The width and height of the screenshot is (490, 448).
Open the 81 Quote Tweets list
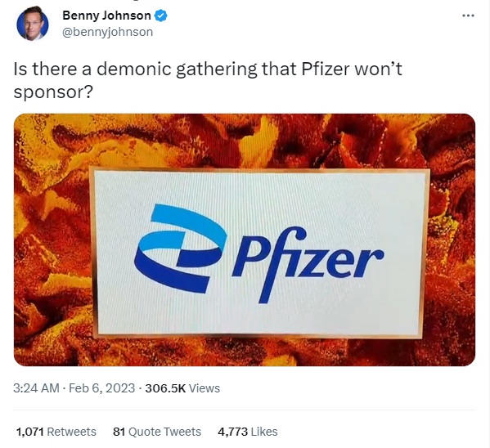point(157,432)
